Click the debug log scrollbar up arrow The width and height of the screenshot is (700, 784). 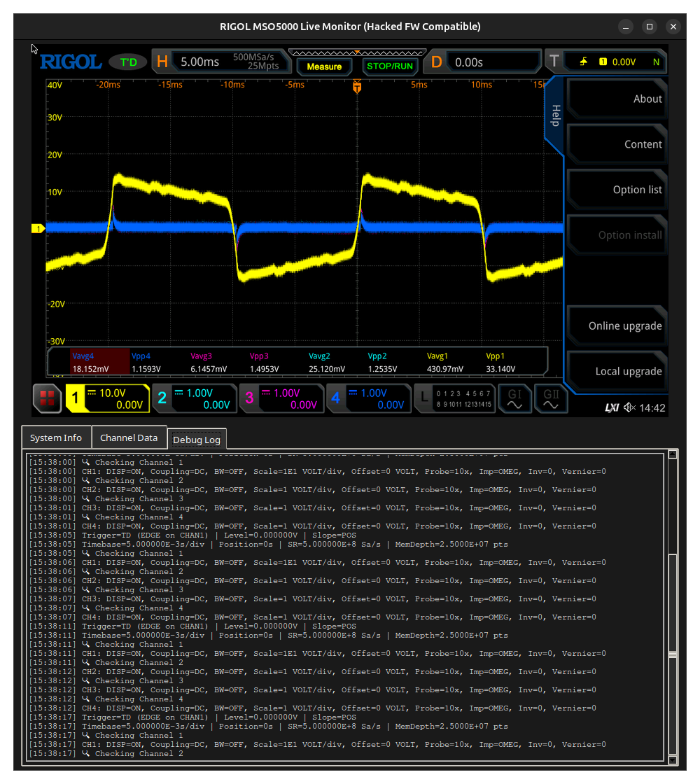pos(673,454)
